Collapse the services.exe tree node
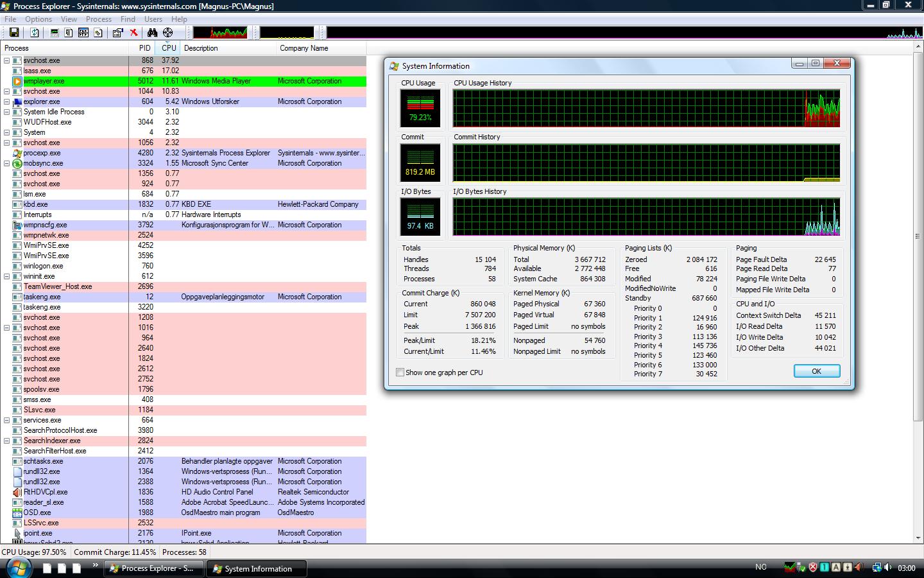 coord(7,420)
